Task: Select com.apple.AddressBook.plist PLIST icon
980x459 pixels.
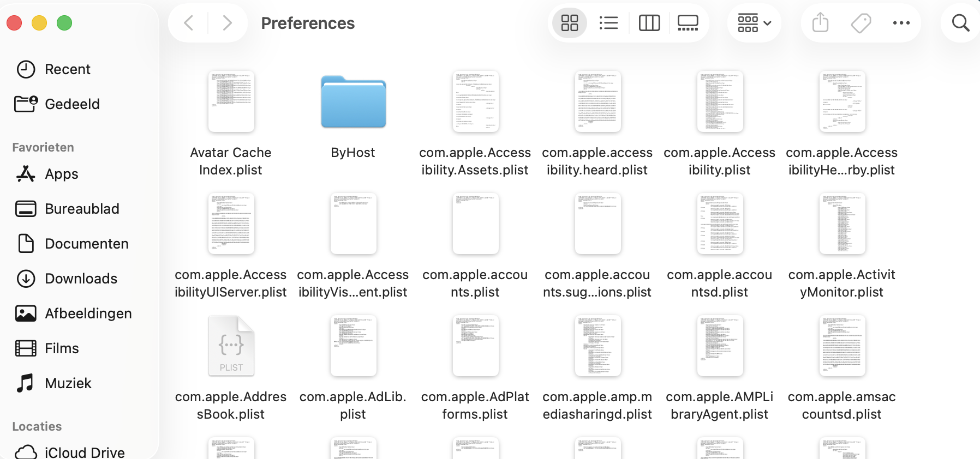Action: click(231, 346)
